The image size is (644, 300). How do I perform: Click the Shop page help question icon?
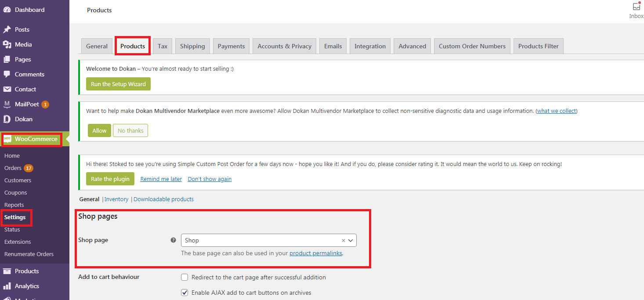click(173, 240)
